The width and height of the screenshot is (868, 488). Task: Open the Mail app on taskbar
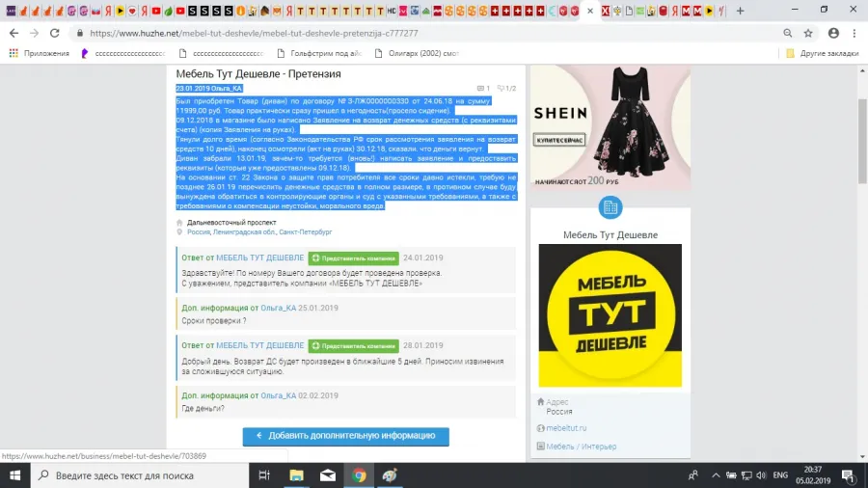tap(328, 475)
